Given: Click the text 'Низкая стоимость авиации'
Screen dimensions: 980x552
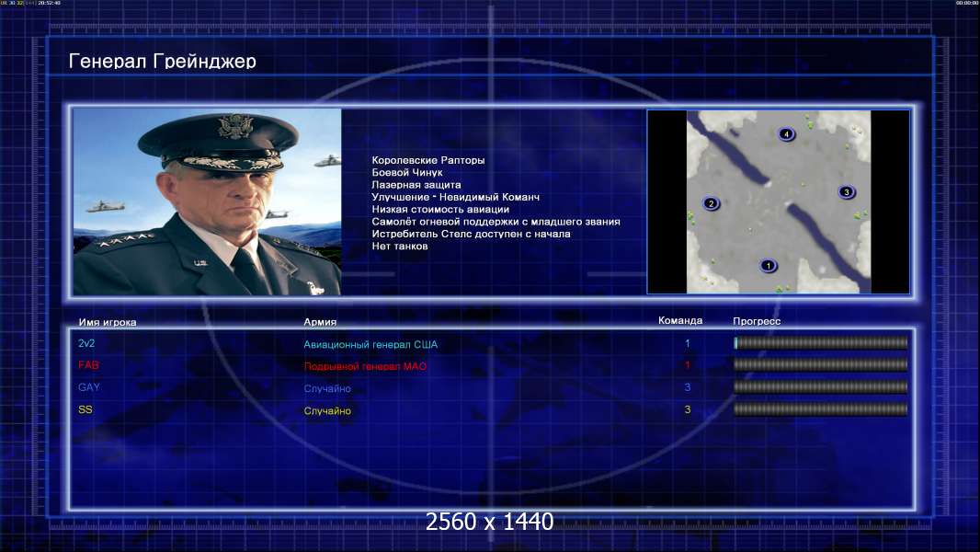Looking at the screenshot, I should point(440,210).
